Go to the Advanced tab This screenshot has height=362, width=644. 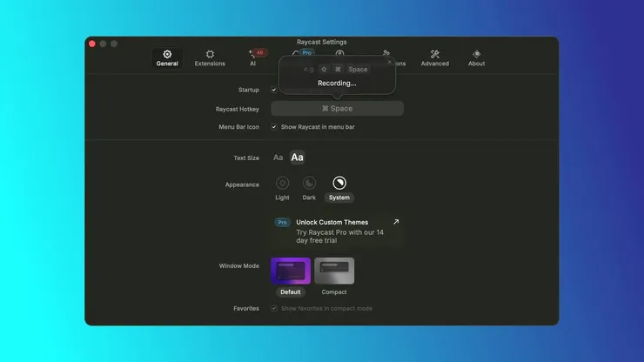434,58
